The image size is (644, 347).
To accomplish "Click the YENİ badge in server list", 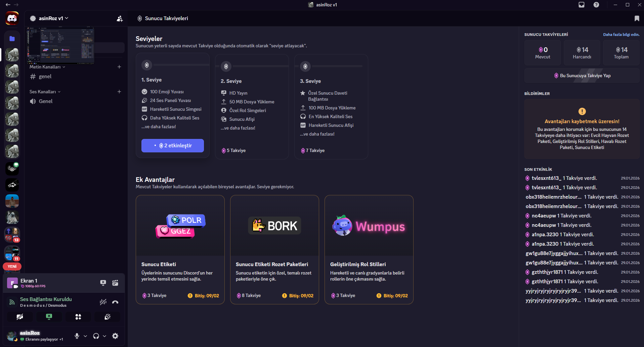I will [x=12, y=266].
